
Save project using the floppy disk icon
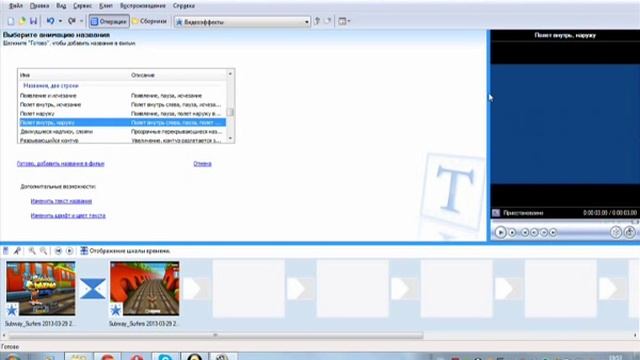tap(33, 21)
